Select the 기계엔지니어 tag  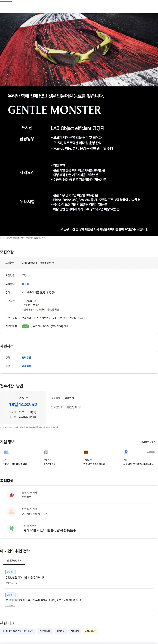click(x=45, y=631)
